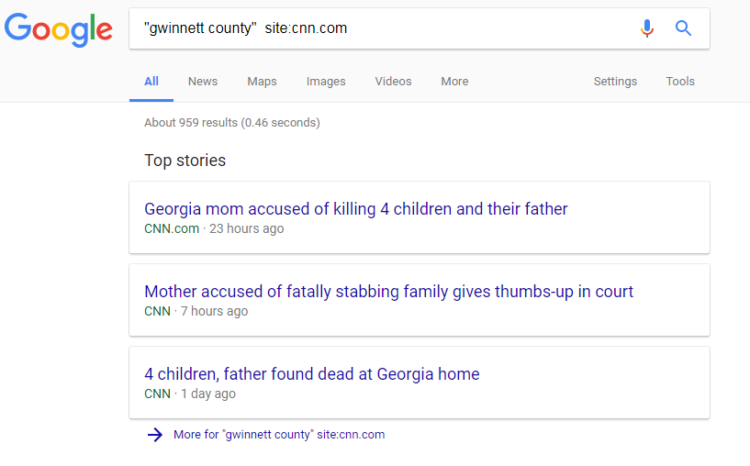Screen dimensions: 750x466
Task: View the Videos tab
Action: coord(393,81)
